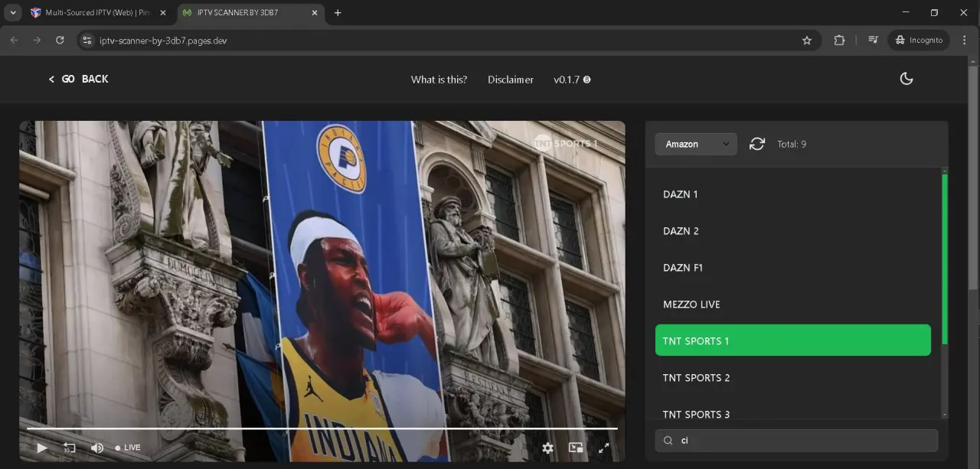
Task: Close the Multi-Sourced IPTV tab
Action: click(162, 13)
